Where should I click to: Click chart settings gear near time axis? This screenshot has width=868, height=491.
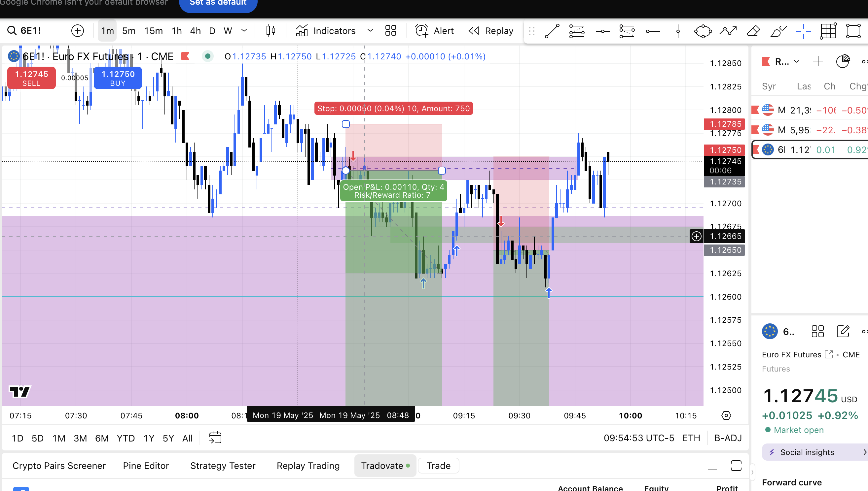(x=726, y=415)
